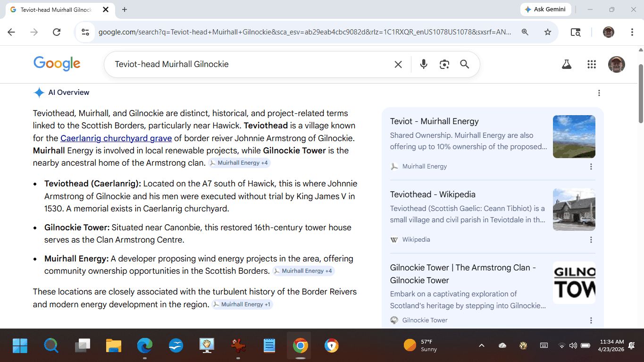Bookmark this page with the star icon

point(548,32)
